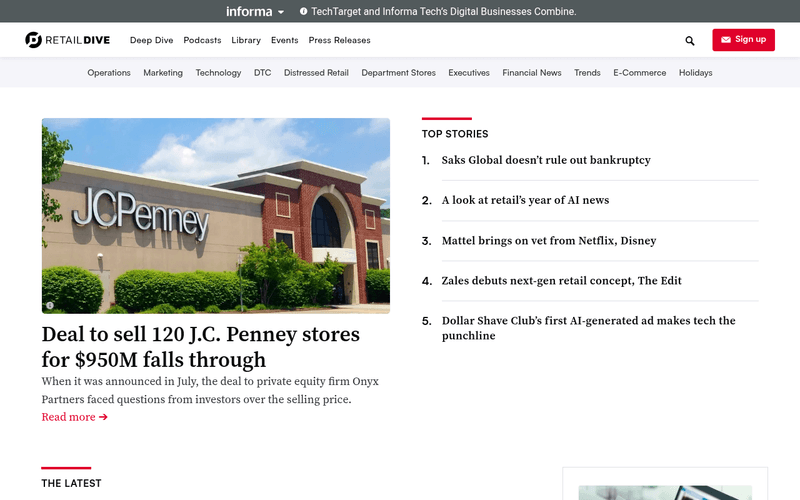Image resolution: width=800 pixels, height=500 pixels.
Task: Open Dollar Shave Club AI-generated ad story
Action: (589, 328)
